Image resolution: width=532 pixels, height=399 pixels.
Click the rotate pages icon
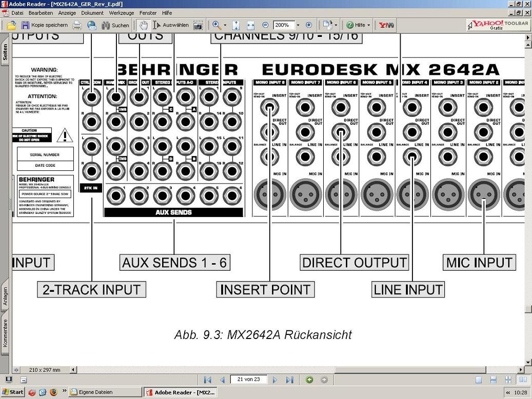click(327, 25)
